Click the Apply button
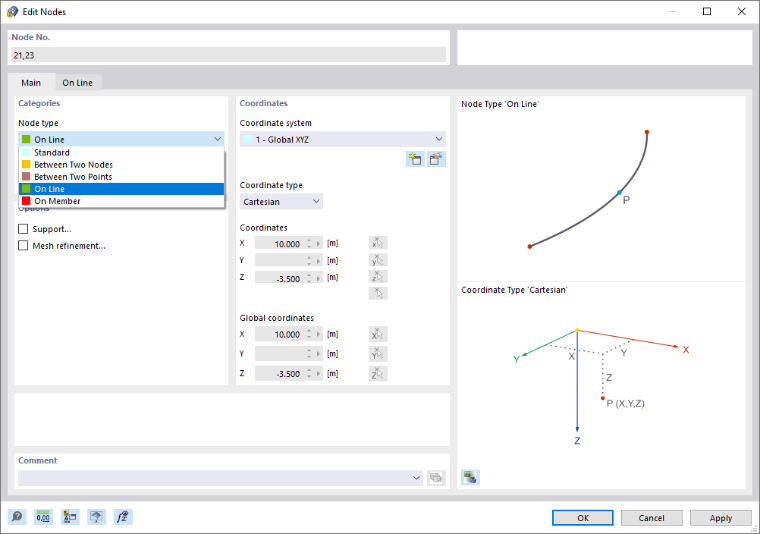 click(721, 518)
